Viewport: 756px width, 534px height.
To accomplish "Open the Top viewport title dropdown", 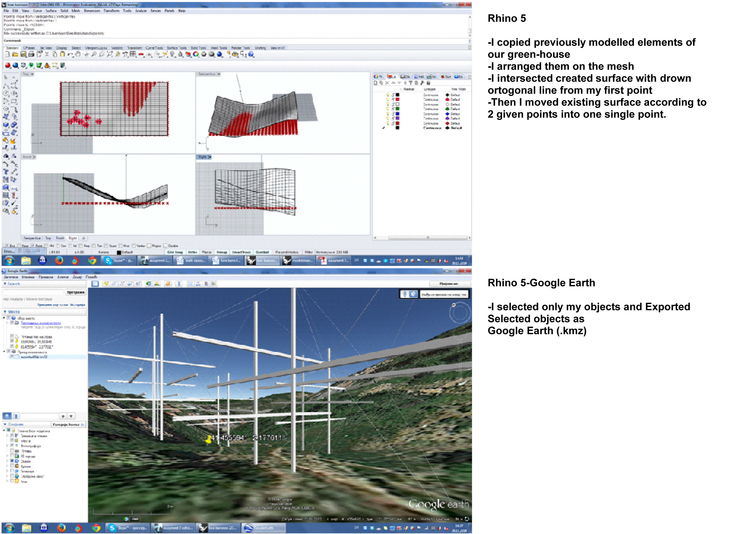I will click(x=32, y=74).
